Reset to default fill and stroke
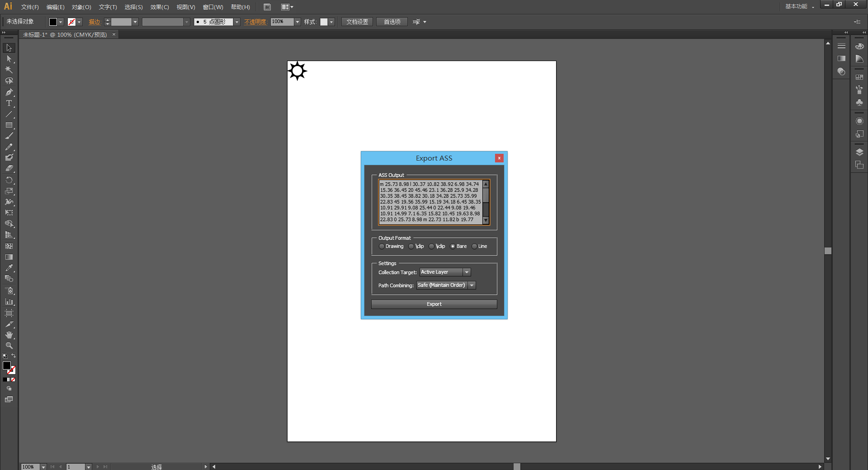Image resolution: width=868 pixels, height=470 pixels. coord(5,356)
